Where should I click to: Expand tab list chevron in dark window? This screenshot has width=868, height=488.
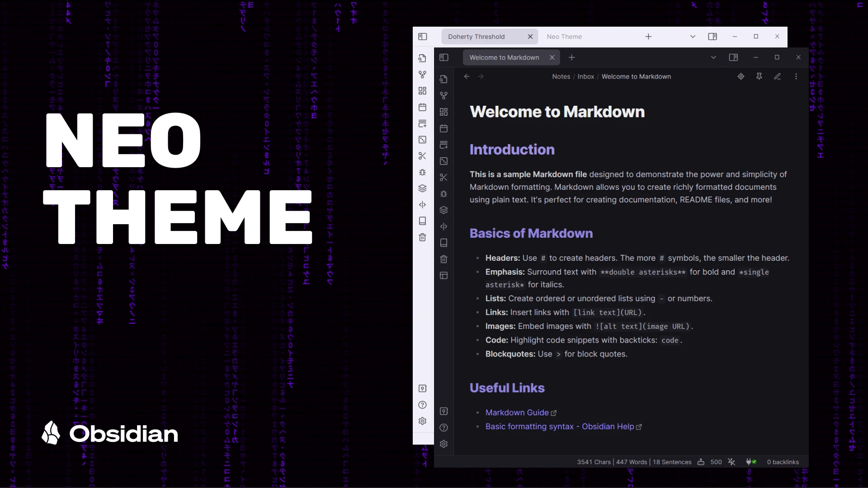(x=713, y=57)
